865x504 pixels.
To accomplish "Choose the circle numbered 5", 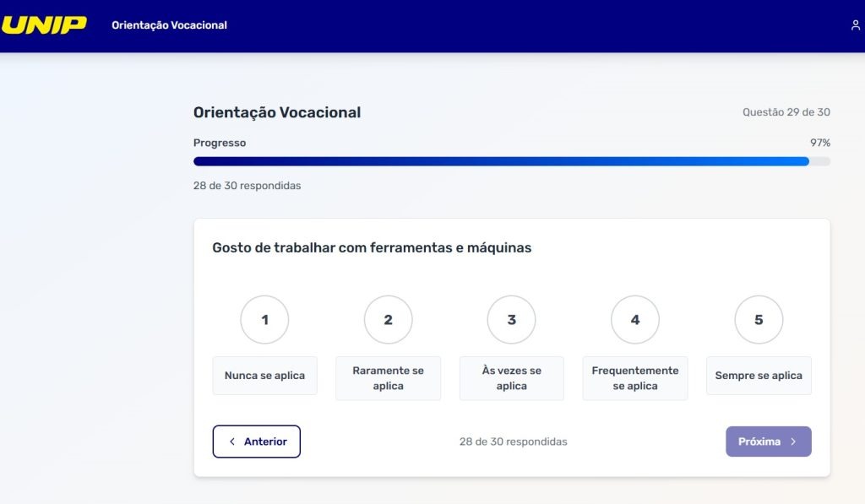I will (759, 320).
